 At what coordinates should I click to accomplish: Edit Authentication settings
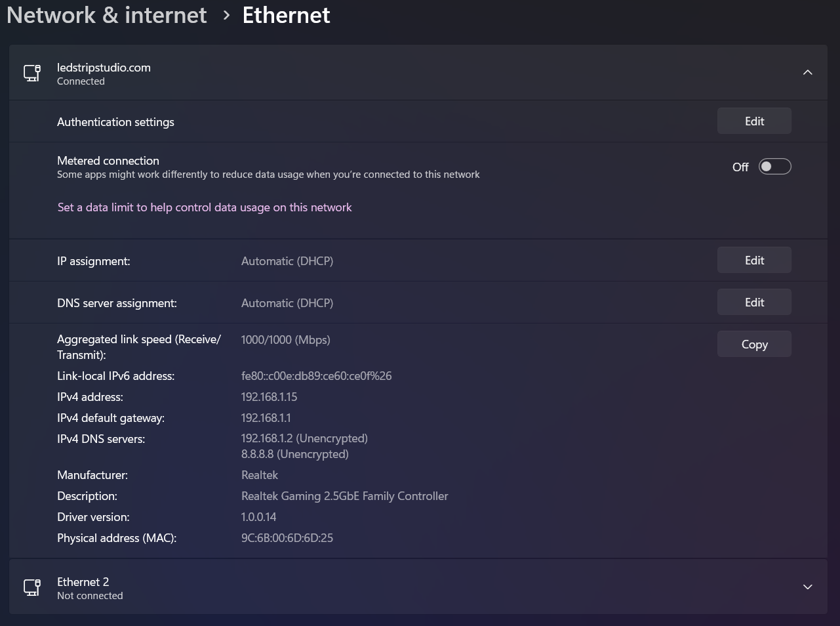click(x=754, y=121)
